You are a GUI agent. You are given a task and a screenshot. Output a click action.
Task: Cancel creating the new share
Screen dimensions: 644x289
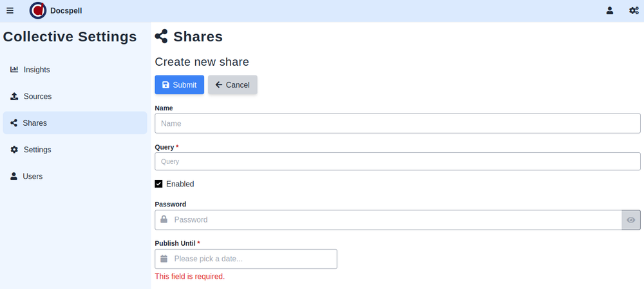click(x=232, y=85)
